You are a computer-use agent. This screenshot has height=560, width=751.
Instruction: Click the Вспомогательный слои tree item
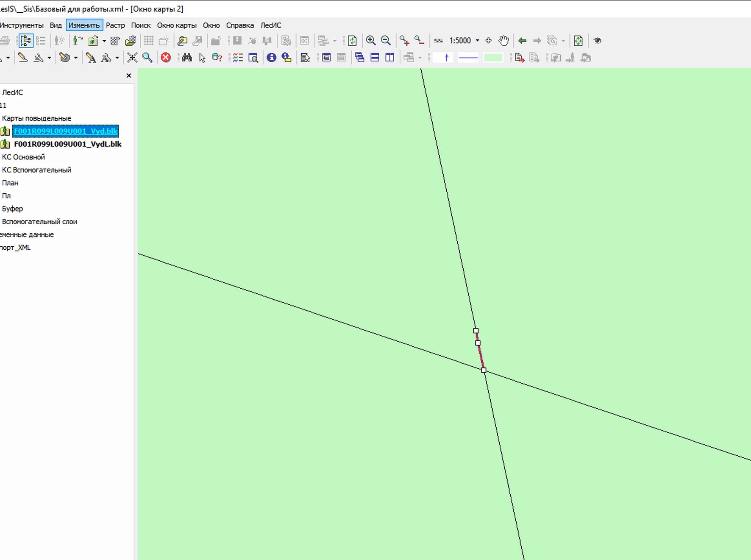[39, 222]
